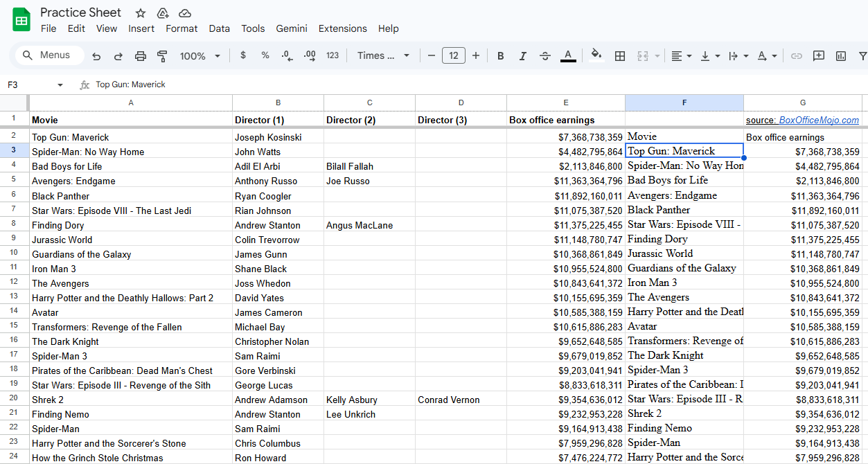This screenshot has width=868, height=464.
Task: Star the Practice Sheet document
Action: [140, 12]
